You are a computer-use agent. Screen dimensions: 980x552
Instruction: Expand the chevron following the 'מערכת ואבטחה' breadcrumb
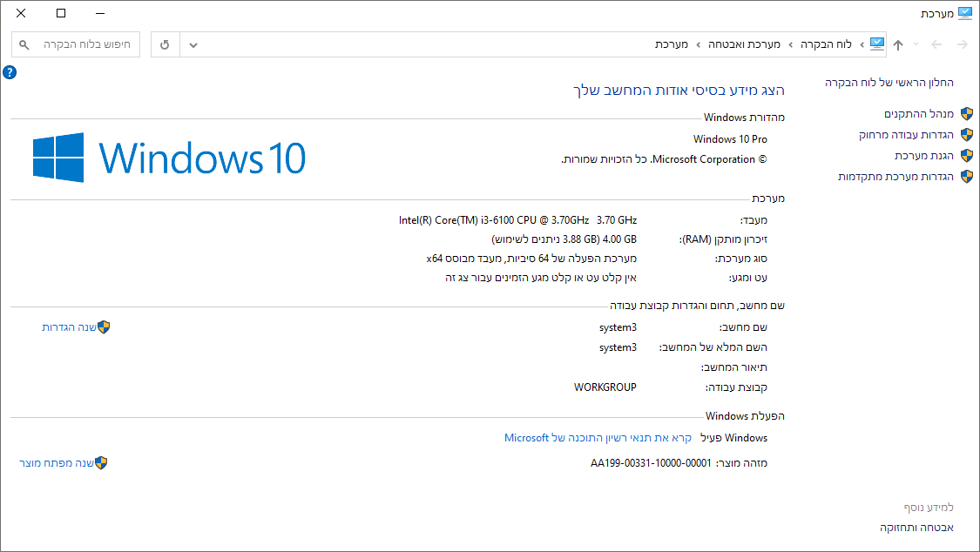pyautogui.click(x=698, y=44)
